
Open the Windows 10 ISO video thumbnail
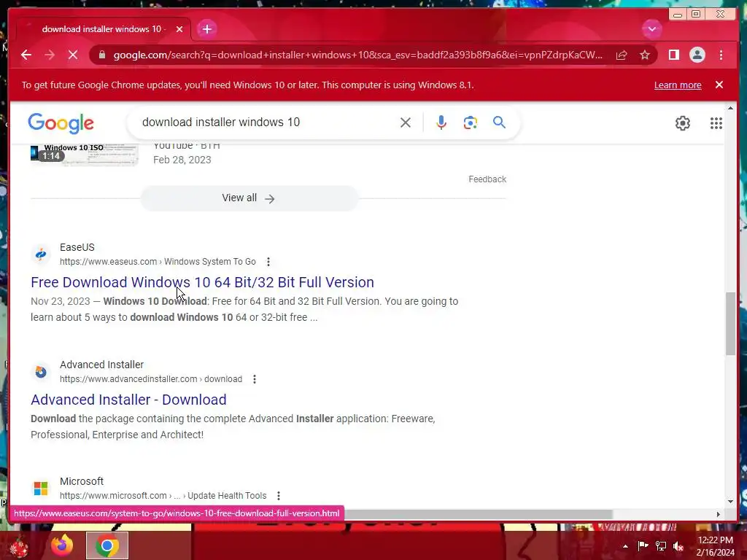85,155
